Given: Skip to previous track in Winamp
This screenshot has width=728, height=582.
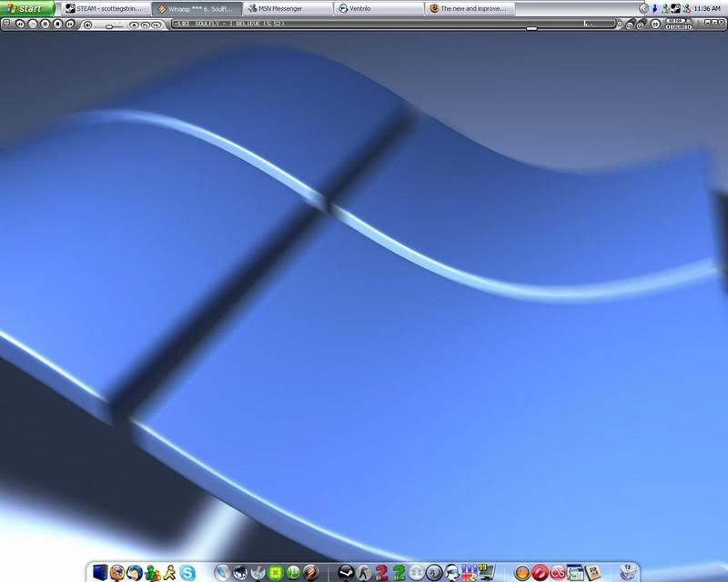Looking at the screenshot, I should click(20, 25).
